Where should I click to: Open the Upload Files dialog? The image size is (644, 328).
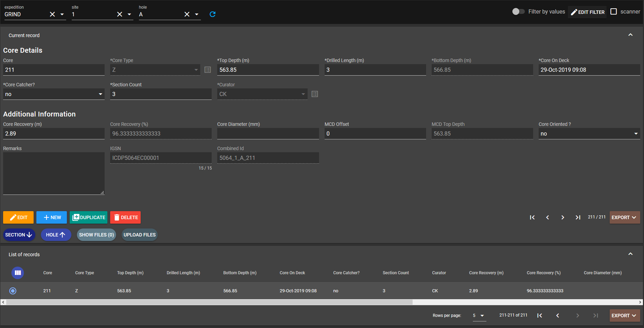(x=139, y=235)
